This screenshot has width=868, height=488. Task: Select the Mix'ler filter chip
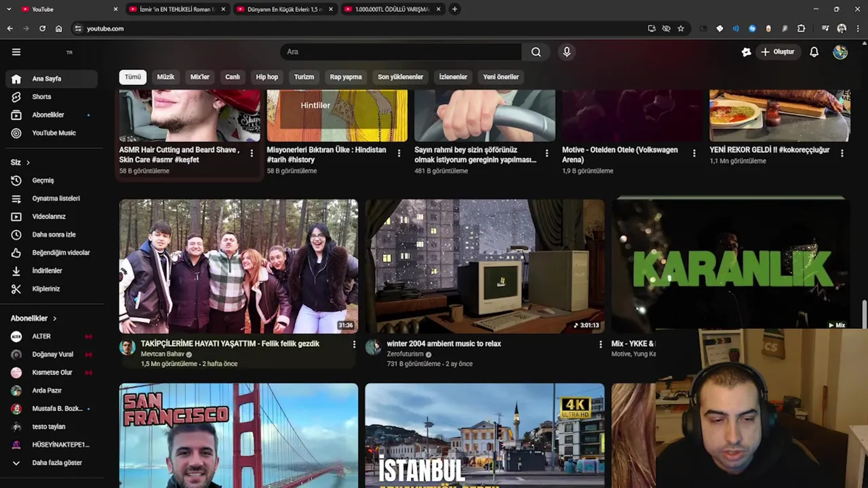(x=200, y=77)
